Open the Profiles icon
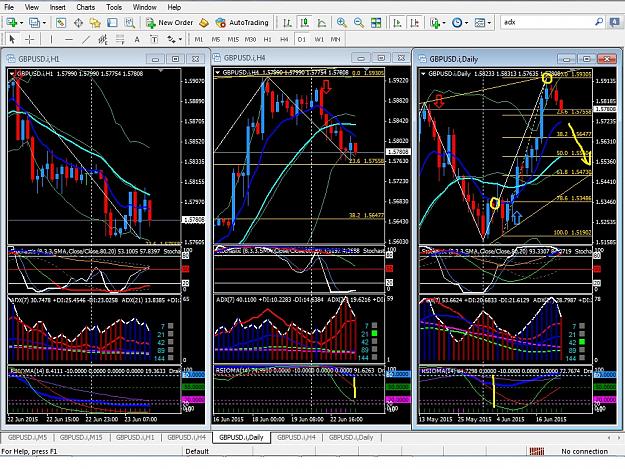 35,23
